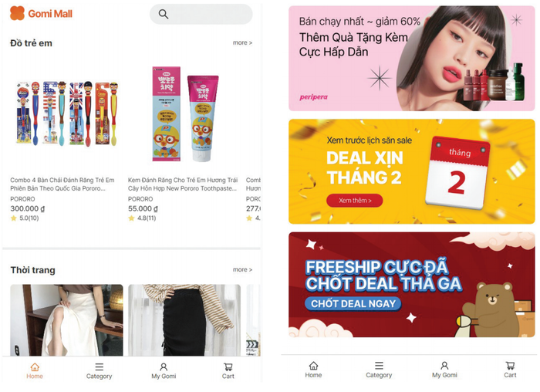540x392 pixels.
Task: Click inside the search input field
Action: [x=201, y=14]
